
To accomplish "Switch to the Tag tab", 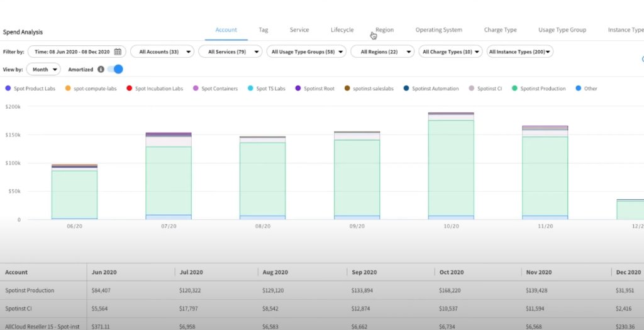I will tap(263, 30).
